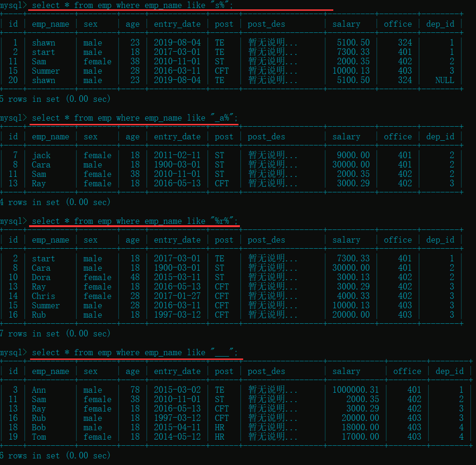This screenshot has height=465, width=476.
Task: Click the emp_name "Dora"
Action: (x=41, y=277)
